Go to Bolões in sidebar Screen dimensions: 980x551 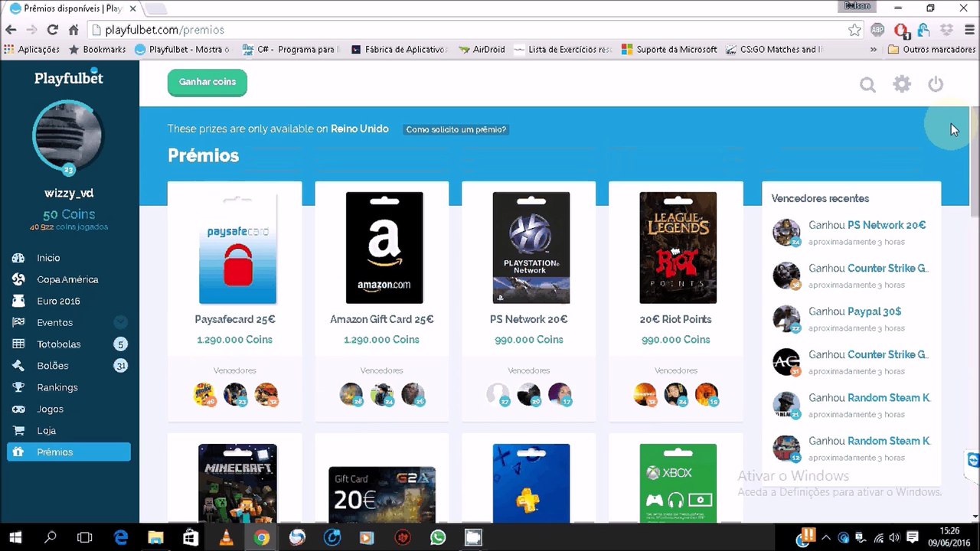coord(53,366)
